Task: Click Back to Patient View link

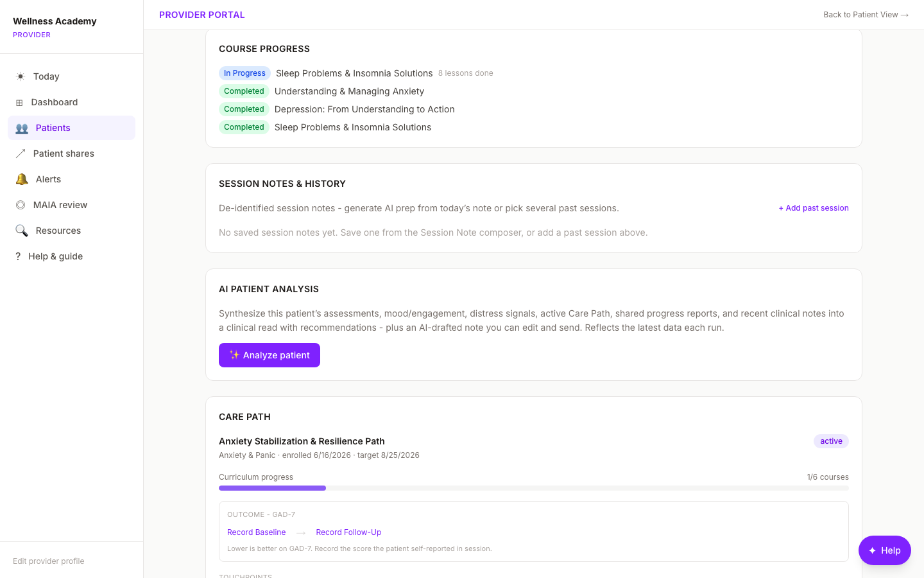Action: [x=866, y=15]
